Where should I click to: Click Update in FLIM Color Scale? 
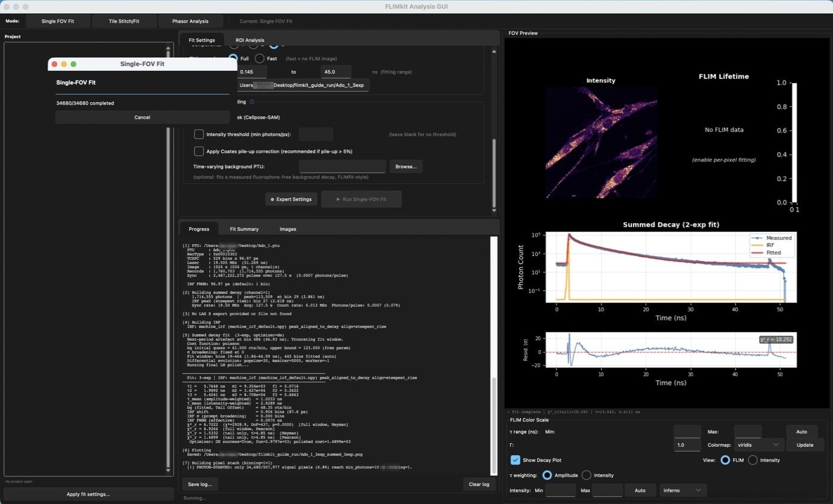(x=805, y=445)
